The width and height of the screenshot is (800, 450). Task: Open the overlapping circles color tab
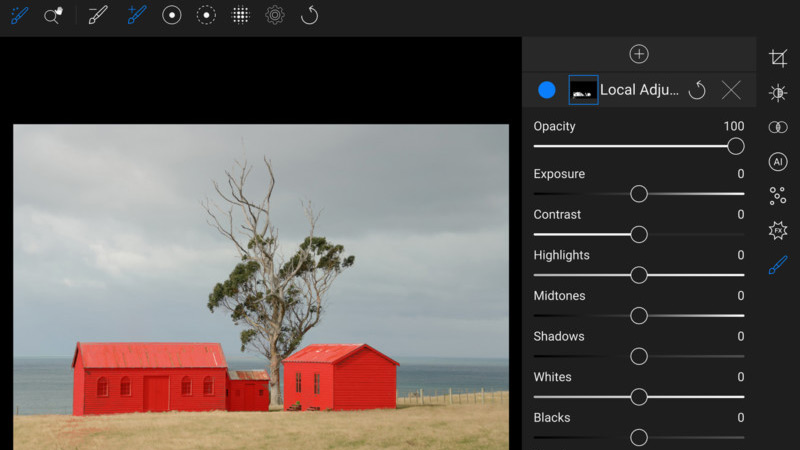click(778, 127)
